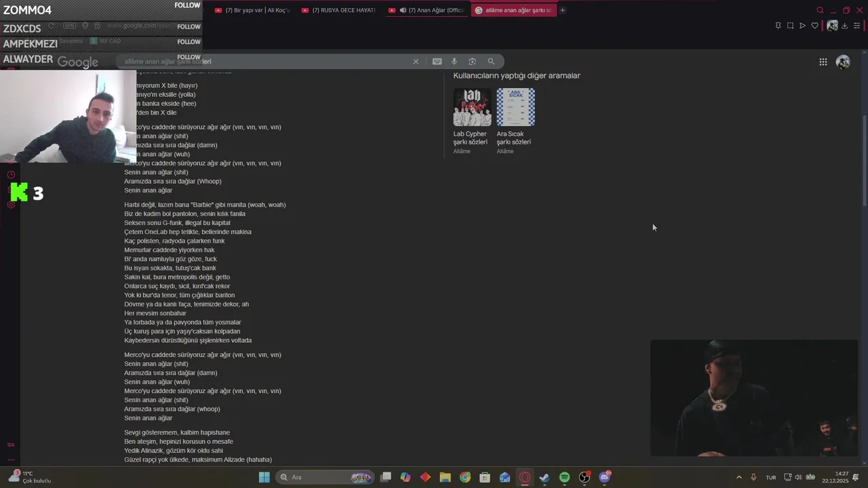
Task: Open Outlook from the taskbar
Action: click(x=505, y=477)
